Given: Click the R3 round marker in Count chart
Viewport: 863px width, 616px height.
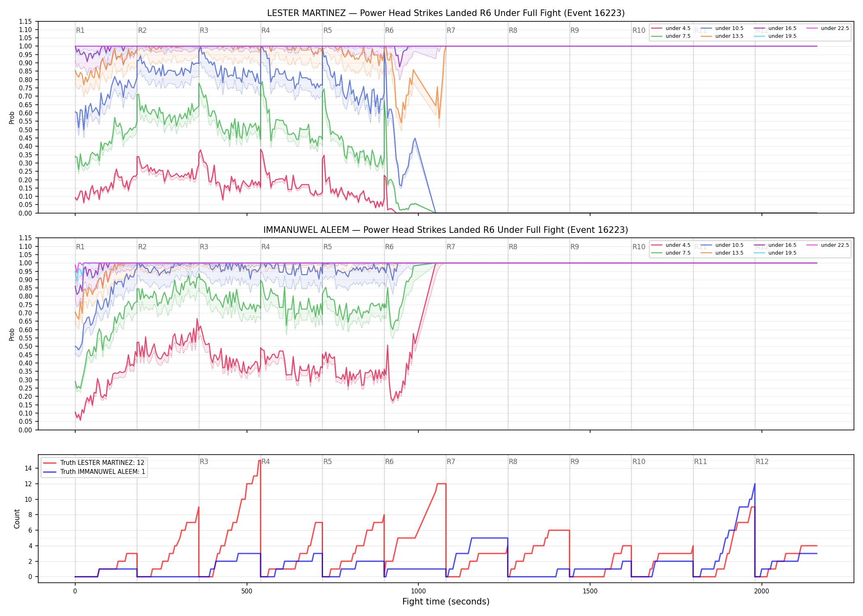Looking at the screenshot, I should [x=204, y=462].
